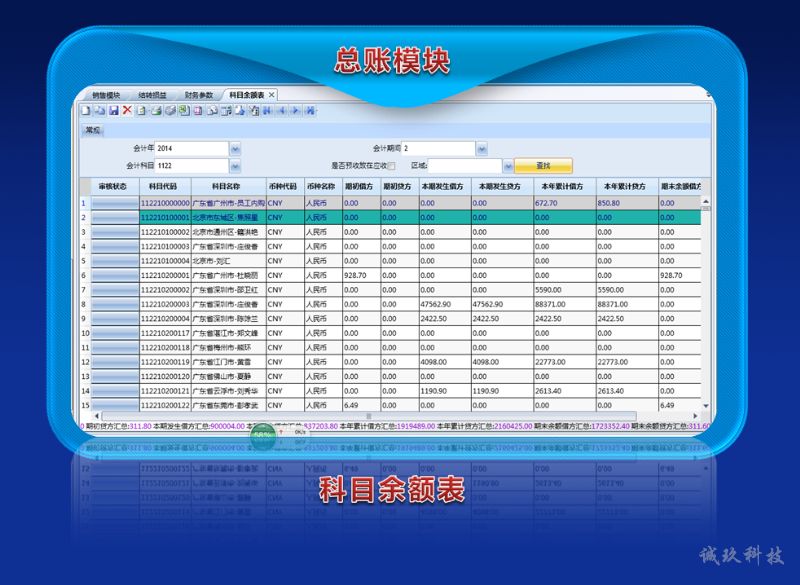Image resolution: width=800 pixels, height=585 pixels.
Task: Click the 本年累计借方 column header
Action: click(x=565, y=187)
